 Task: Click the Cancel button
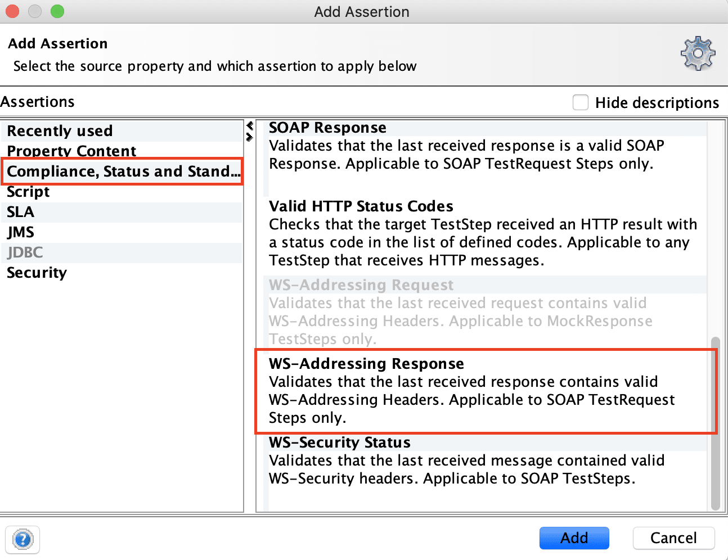(673, 538)
